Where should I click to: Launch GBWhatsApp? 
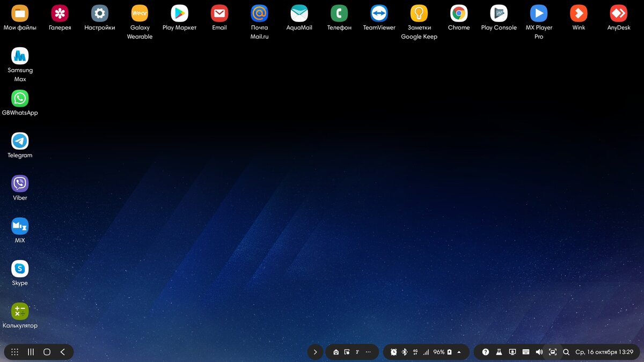[20, 102]
